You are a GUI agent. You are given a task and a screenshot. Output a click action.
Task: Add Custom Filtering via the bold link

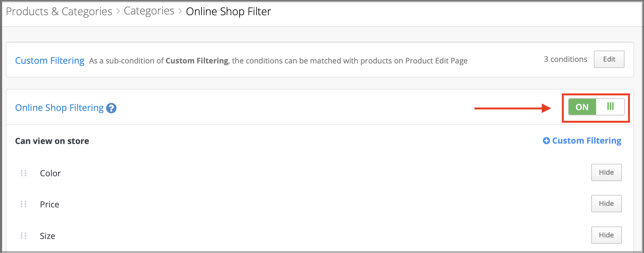tap(587, 141)
